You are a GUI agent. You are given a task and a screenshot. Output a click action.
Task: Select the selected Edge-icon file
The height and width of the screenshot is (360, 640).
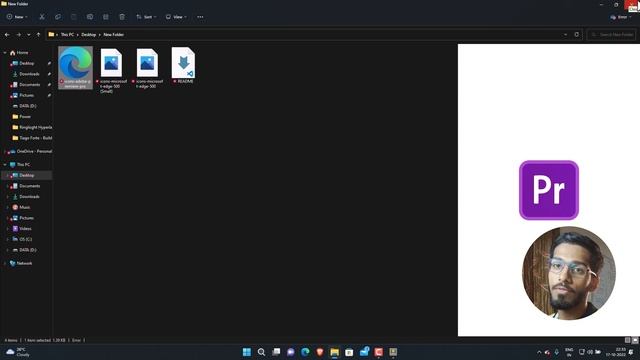(x=76, y=68)
